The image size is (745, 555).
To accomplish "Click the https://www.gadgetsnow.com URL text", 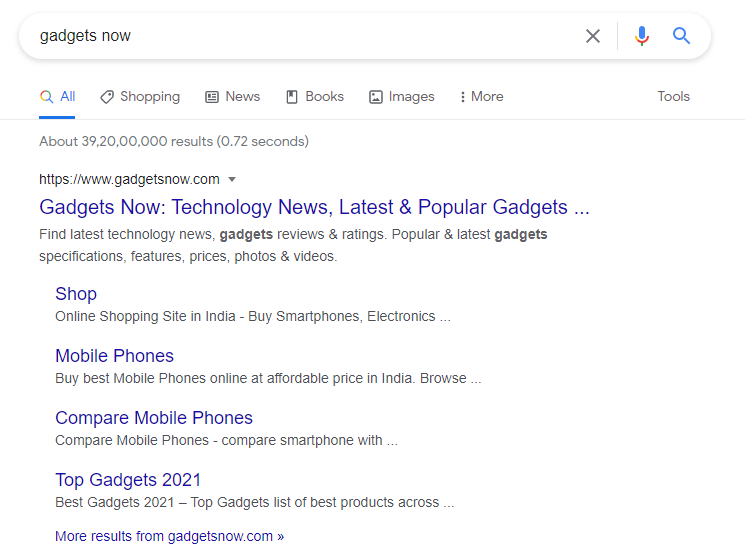I will [129, 179].
